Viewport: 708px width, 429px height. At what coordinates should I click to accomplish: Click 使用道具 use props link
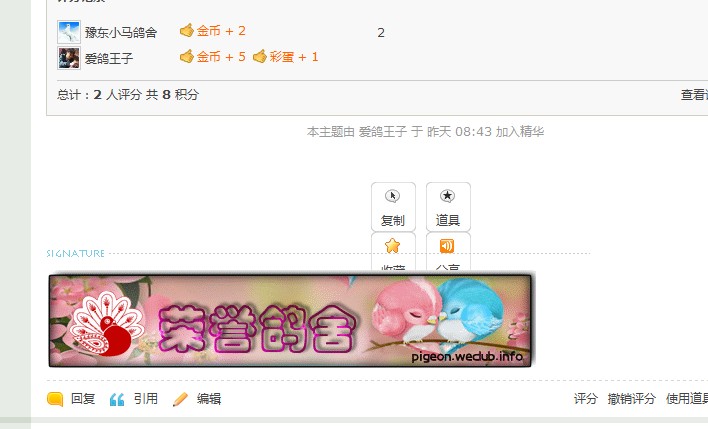point(687,399)
